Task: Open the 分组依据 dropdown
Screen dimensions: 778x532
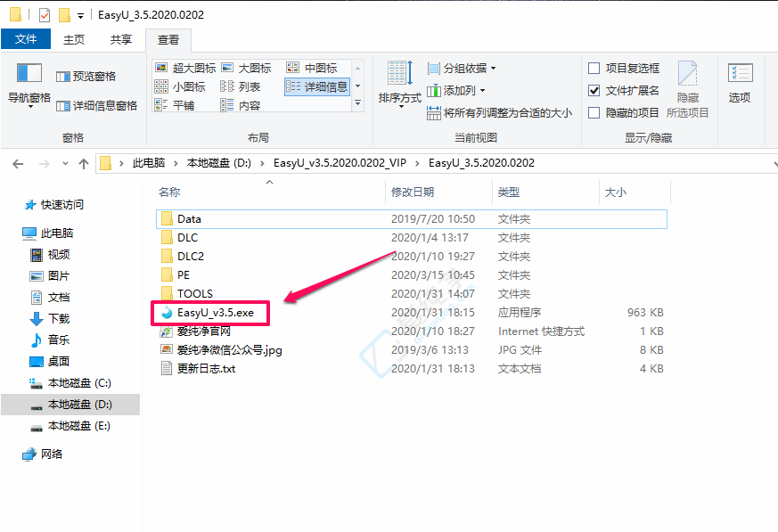Action: pos(463,68)
